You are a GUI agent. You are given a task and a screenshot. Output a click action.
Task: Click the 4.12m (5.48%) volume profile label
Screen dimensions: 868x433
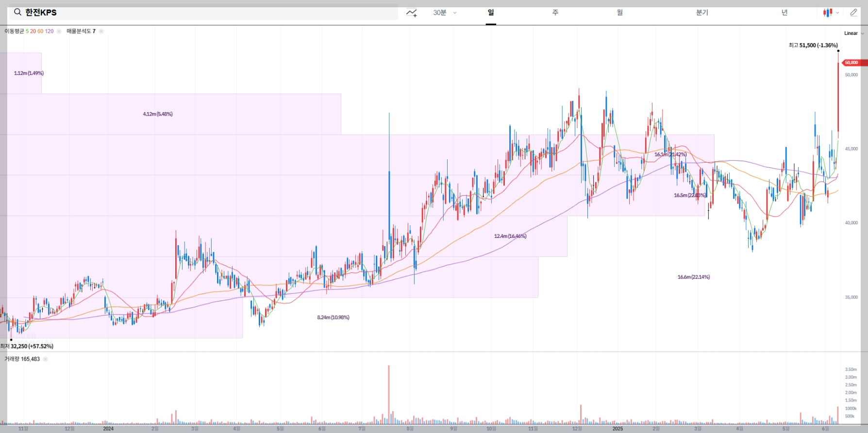coord(158,114)
